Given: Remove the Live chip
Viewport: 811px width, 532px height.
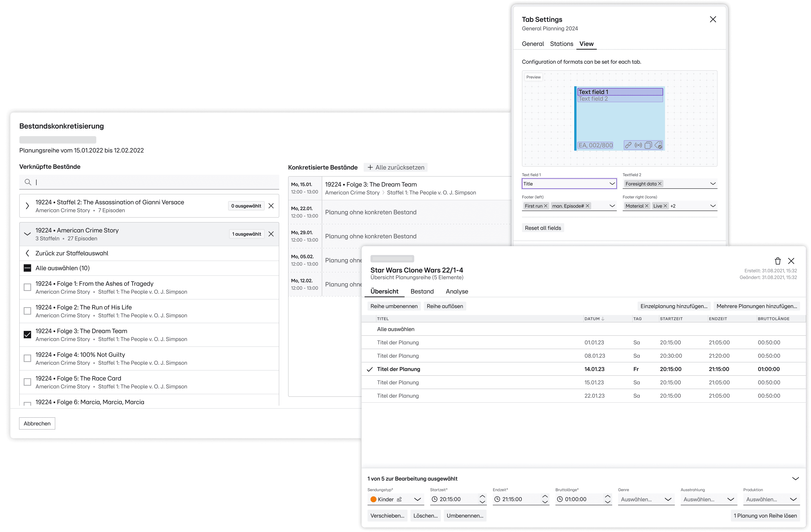Looking at the screenshot, I should click(665, 206).
